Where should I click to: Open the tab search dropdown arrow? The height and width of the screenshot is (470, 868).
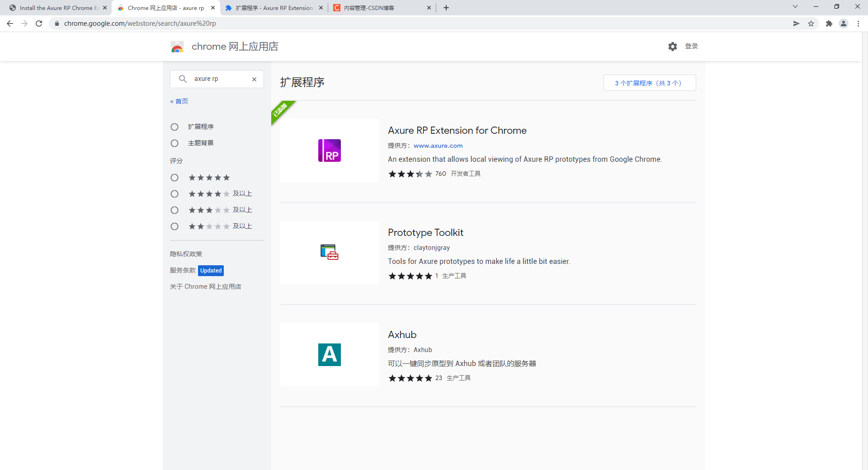795,7
